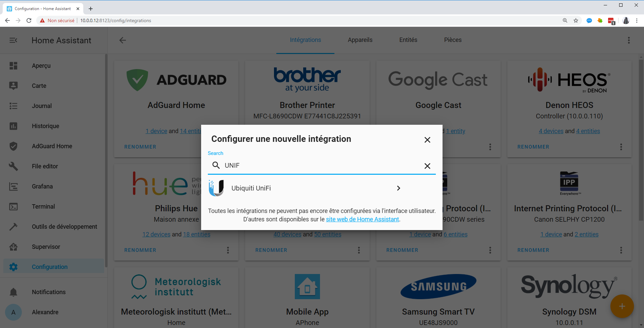Viewport: 644px width, 328px height.
Task: Open the 40 devices link
Action: point(287,234)
